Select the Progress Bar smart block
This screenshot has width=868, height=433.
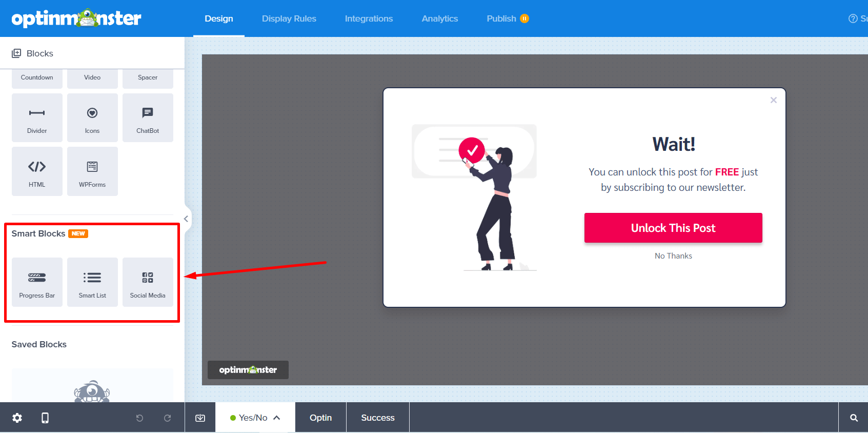pos(37,282)
